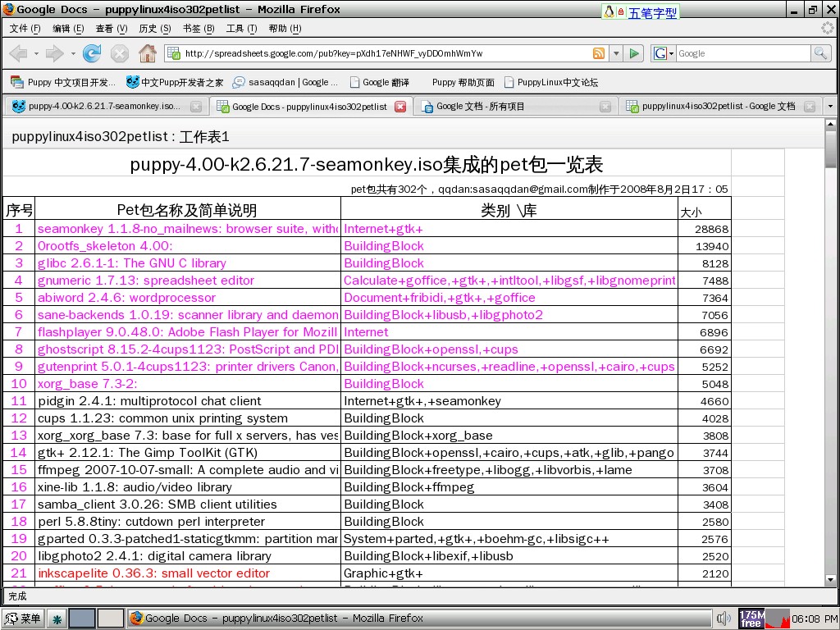Close the active Google Docs tab

coord(400,107)
